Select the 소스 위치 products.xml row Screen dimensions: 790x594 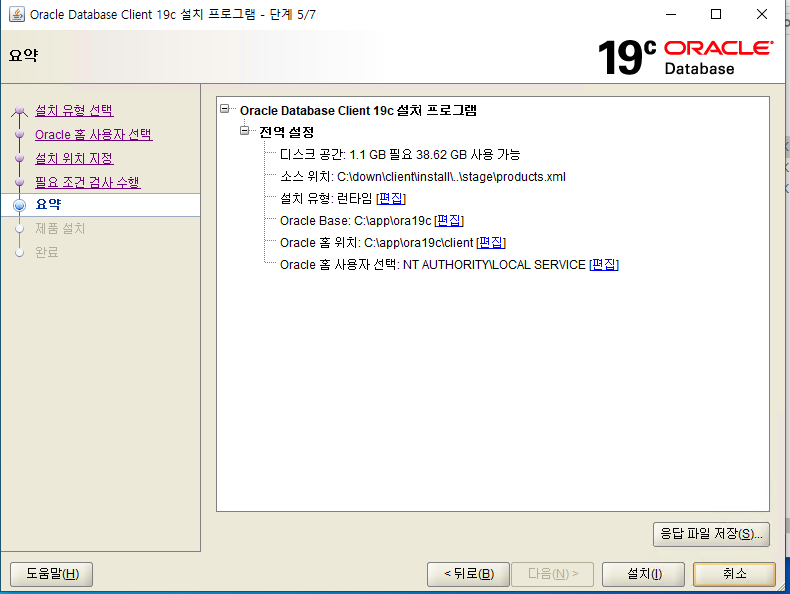coord(423,176)
